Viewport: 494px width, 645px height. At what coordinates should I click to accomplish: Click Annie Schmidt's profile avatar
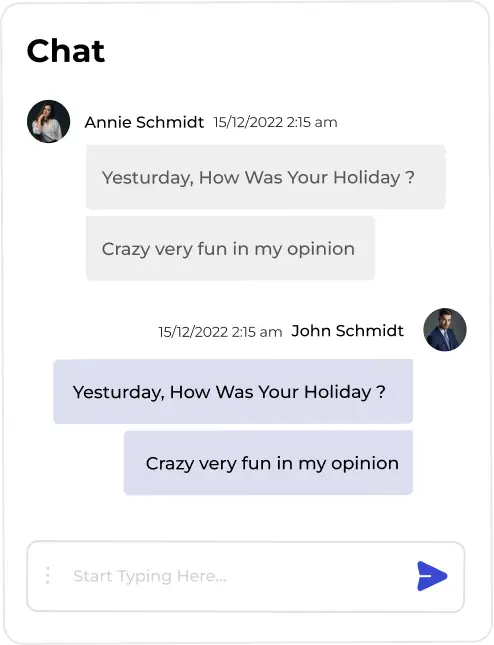pos(49,121)
